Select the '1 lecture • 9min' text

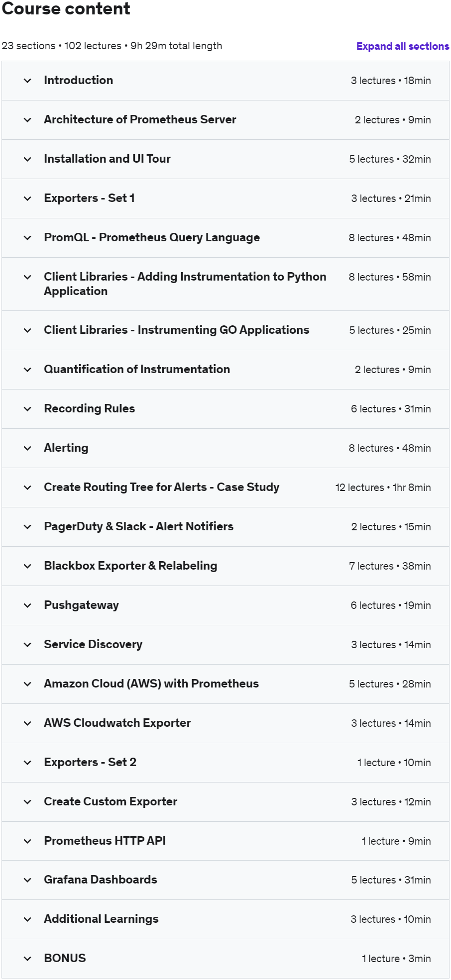[x=396, y=841]
